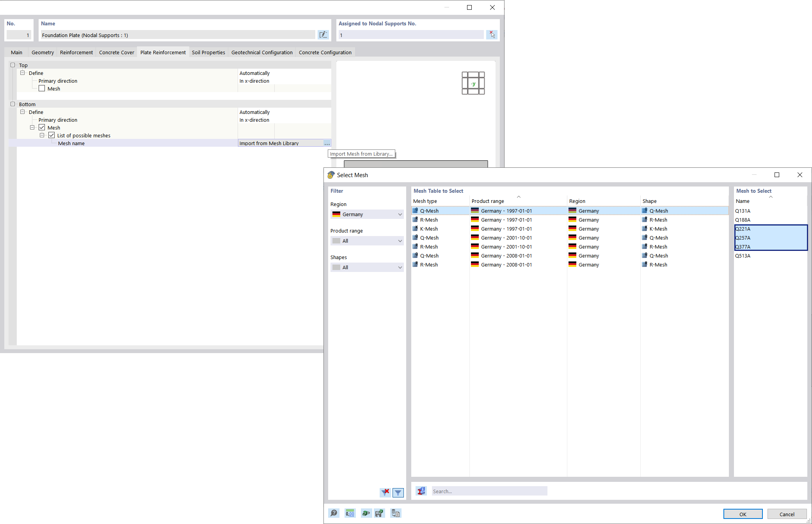This screenshot has width=812, height=524.
Task: Click the clear filter icon with red X
Action: tap(385, 492)
